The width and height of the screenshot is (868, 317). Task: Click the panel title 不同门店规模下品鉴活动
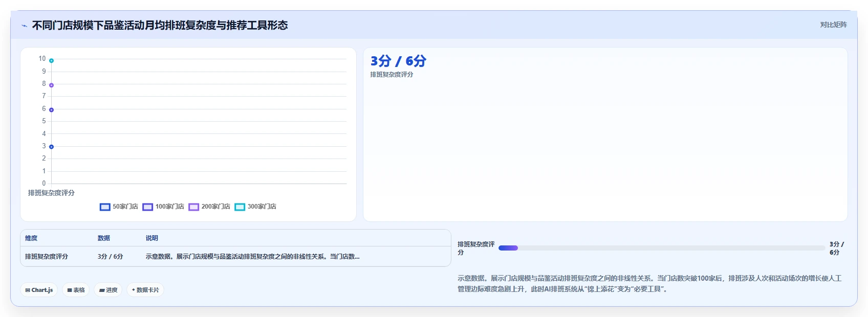pos(160,25)
